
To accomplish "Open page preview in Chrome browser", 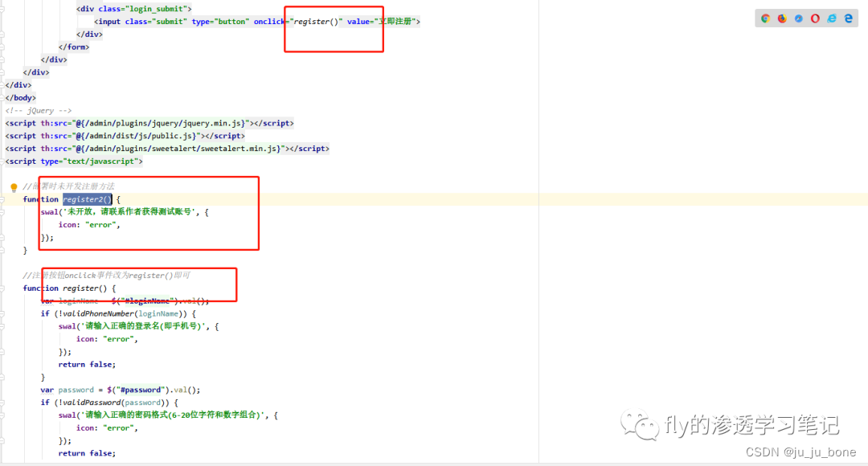I will [765, 18].
